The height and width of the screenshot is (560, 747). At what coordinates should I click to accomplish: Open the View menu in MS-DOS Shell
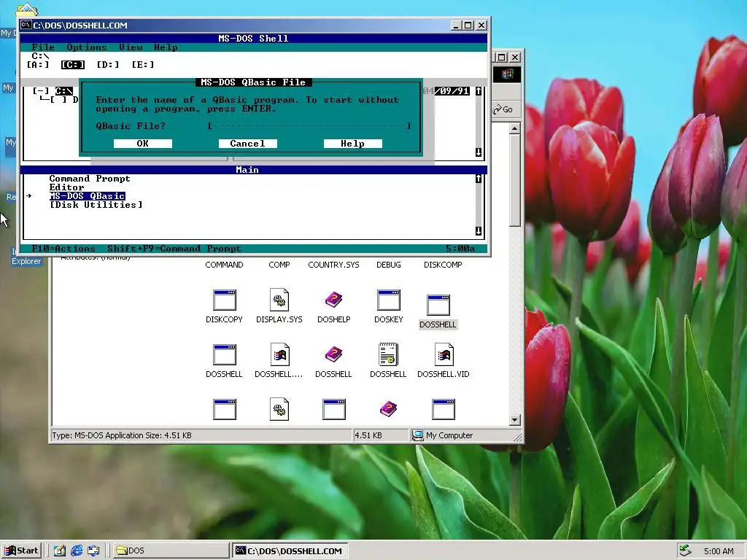131,47
